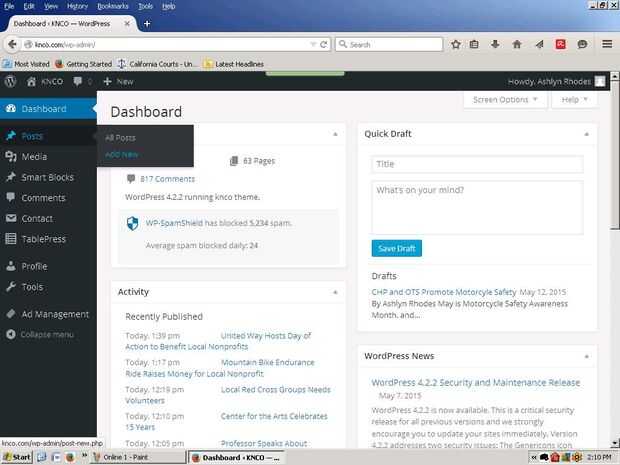Open the Tools menu in menu bar
The width and height of the screenshot is (620, 465).
point(146,6)
